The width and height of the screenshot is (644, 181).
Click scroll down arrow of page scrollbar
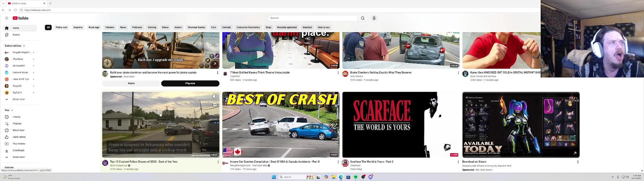click(x=642, y=171)
